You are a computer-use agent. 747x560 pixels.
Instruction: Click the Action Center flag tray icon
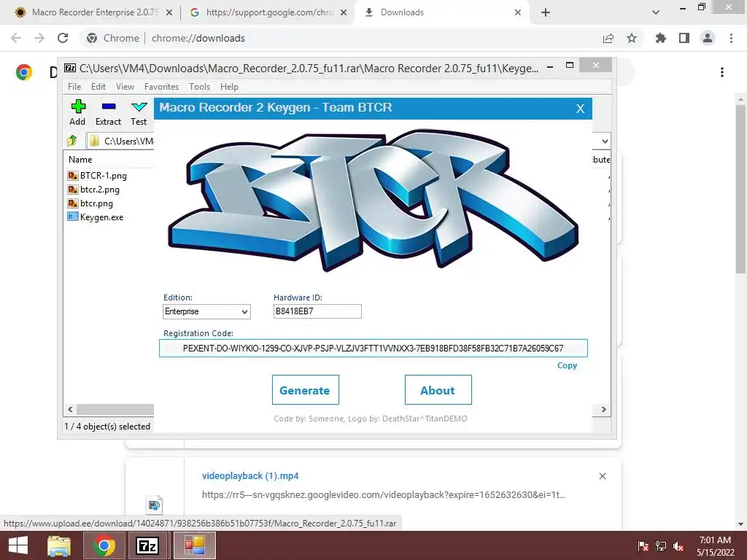pyautogui.click(x=643, y=546)
